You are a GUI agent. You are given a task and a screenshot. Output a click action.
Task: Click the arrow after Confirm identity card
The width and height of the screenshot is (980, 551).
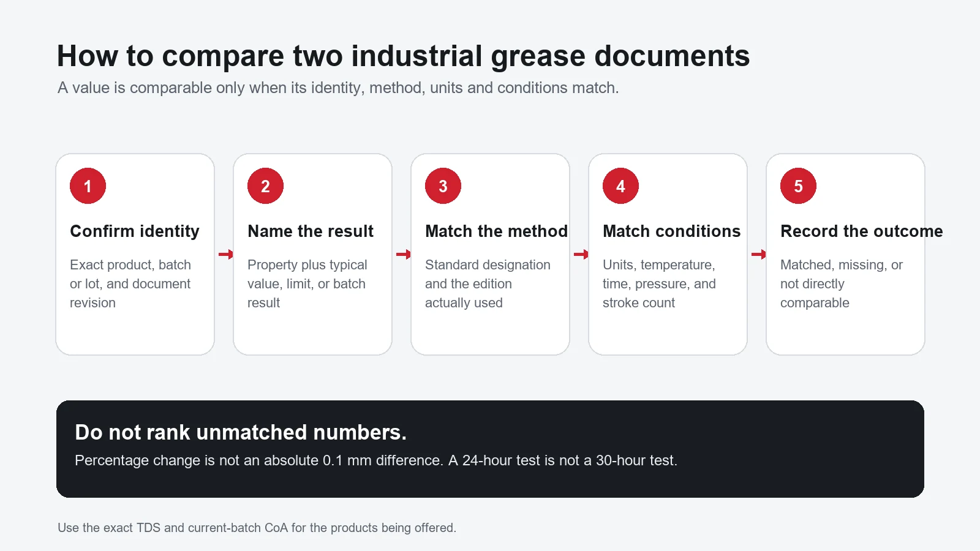point(225,254)
